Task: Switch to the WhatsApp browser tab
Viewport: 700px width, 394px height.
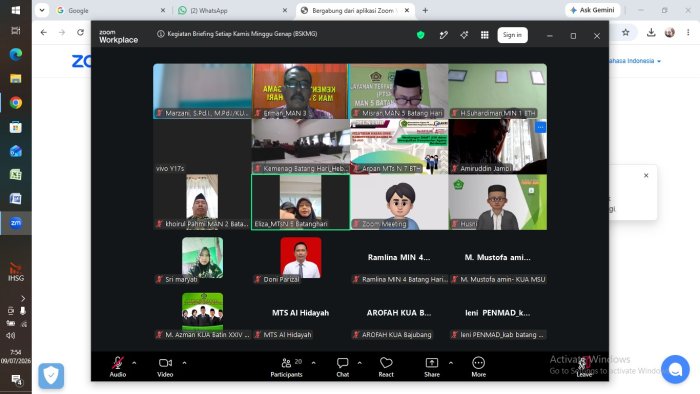Action: pyautogui.click(x=232, y=10)
